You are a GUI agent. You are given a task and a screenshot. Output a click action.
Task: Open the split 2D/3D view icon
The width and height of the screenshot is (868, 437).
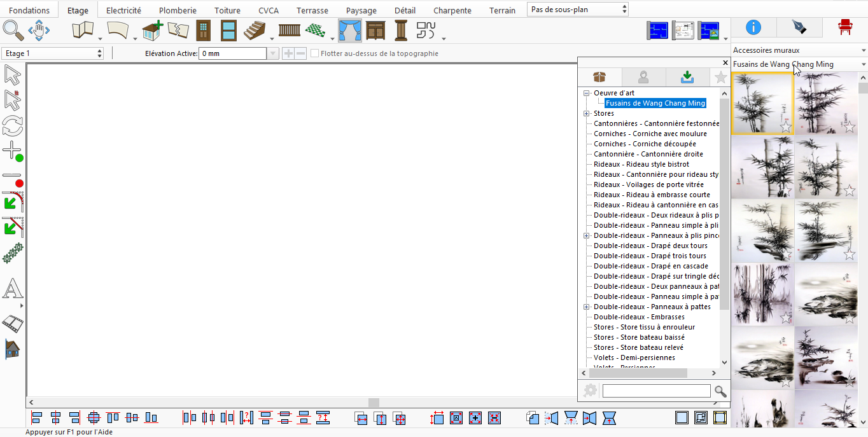pyautogui.click(x=708, y=30)
